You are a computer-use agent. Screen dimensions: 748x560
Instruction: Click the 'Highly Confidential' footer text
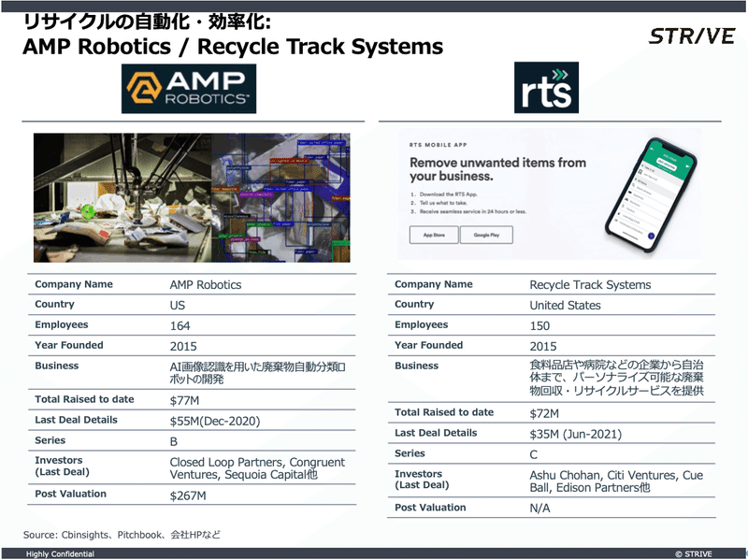click(60, 553)
